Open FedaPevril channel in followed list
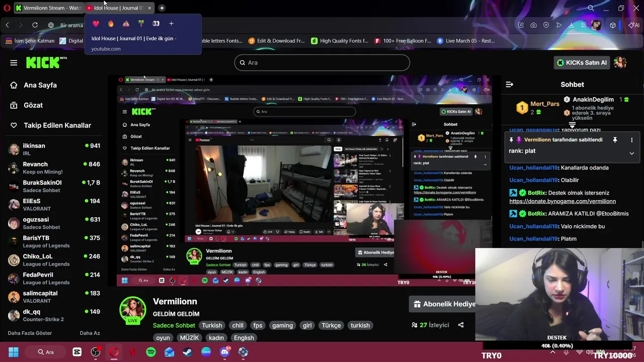The height and width of the screenshot is (362, 644). pyautogui.click(x=54, y=279)
